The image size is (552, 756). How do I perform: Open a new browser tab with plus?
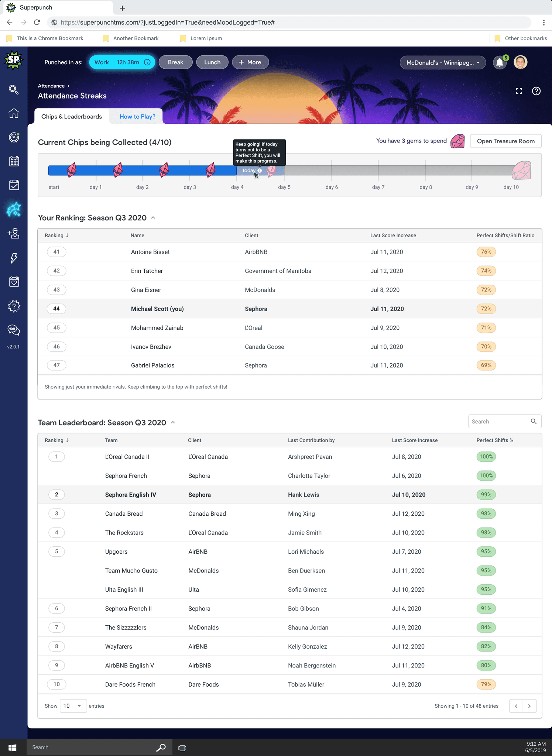point(123,8)
